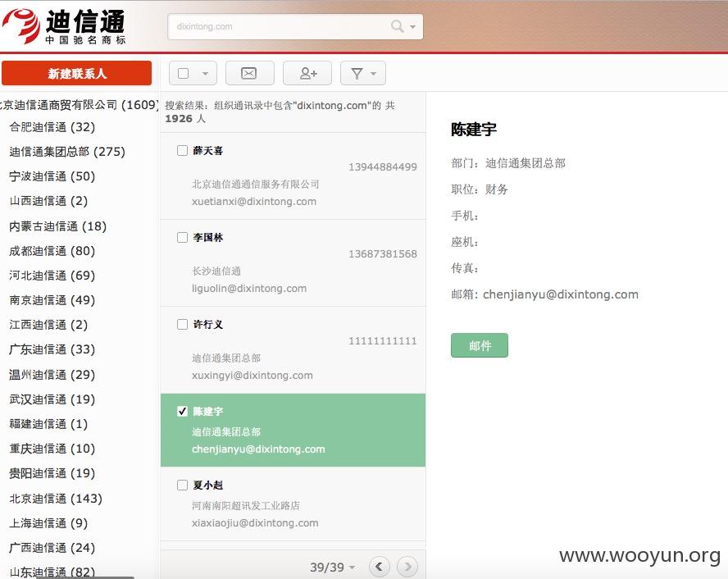Select 河北迪信通 (69) group
Screen dimensions: 728x579
click(52, 276)
